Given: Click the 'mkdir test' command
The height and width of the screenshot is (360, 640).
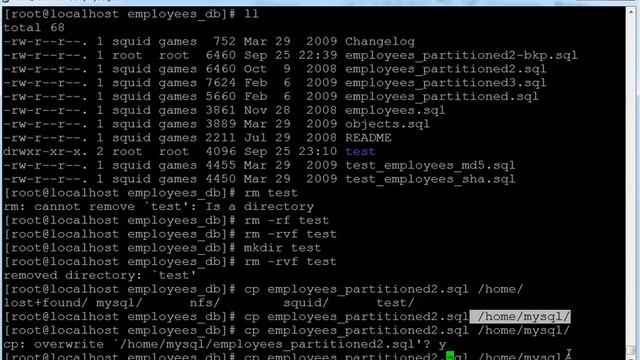Looking at the screenshot, I should click(282, 248).
